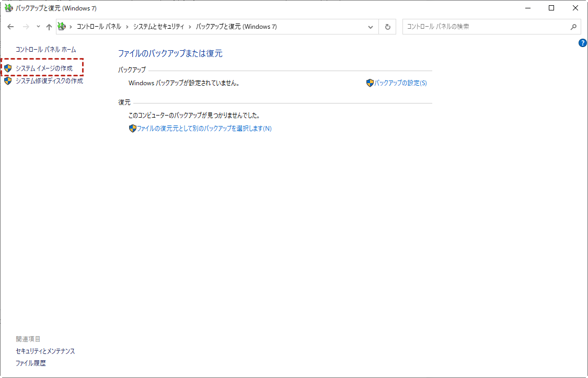This screenshot has height=378, width=588.
Task: Open ファイル履歴 related link
Action: pos(30,363)
